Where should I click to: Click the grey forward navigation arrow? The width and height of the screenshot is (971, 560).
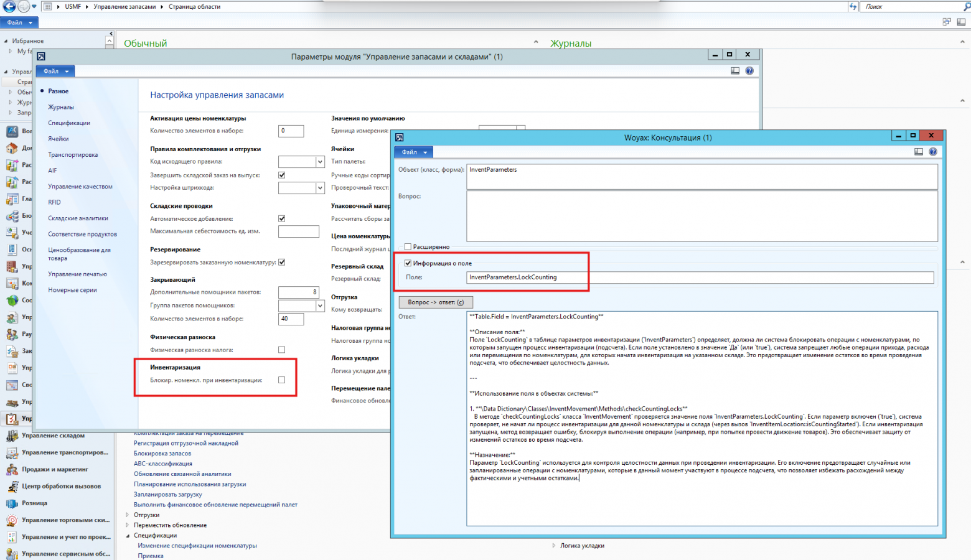tap(24, 7)
